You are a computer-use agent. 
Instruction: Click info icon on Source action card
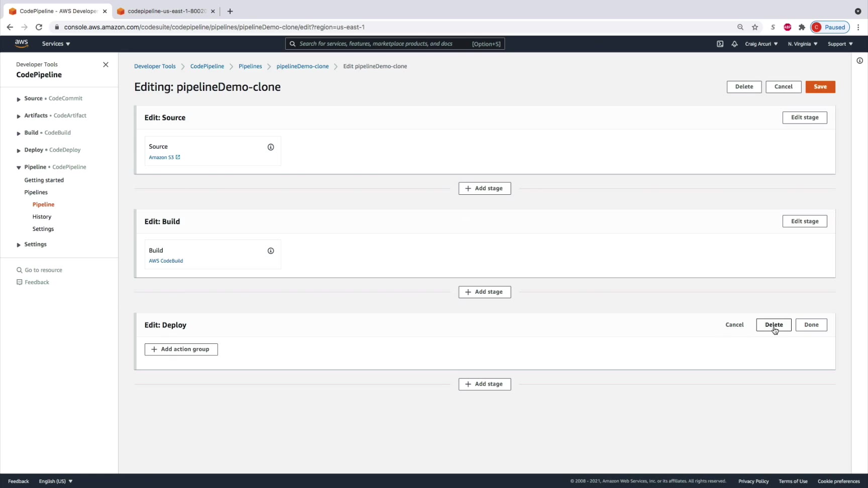(271, 147)
